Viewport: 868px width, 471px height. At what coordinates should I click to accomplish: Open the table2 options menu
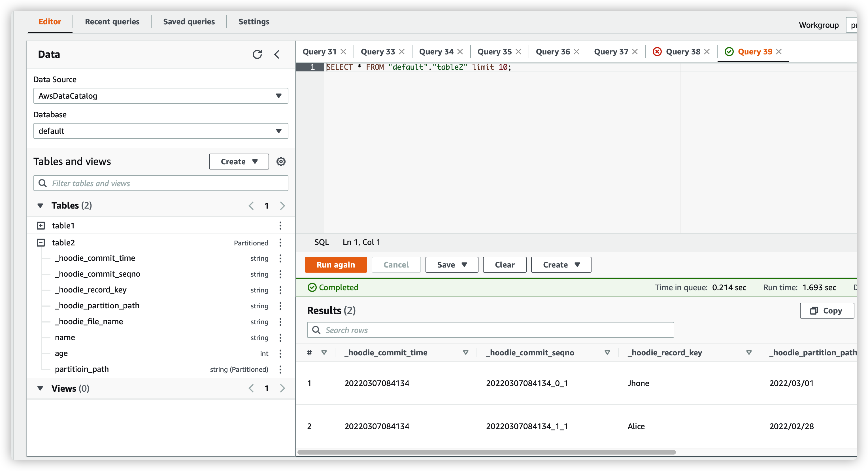point(280,242)
